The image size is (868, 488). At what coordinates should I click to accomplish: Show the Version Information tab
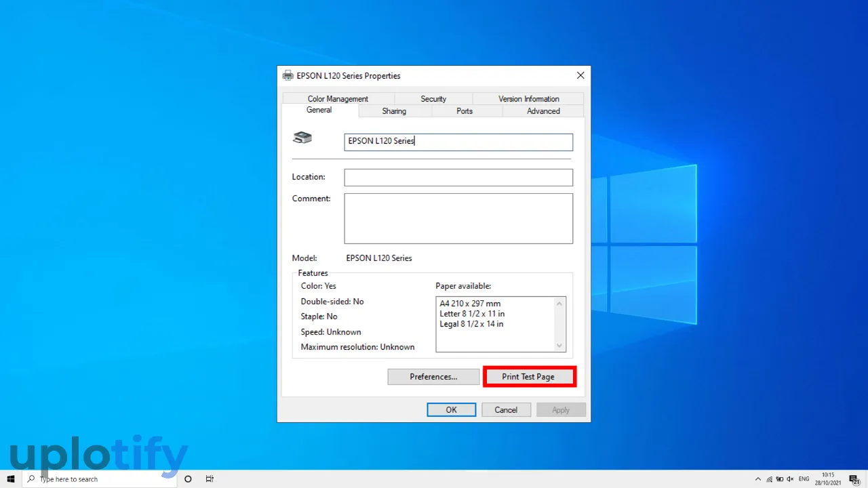coord(528,99)
